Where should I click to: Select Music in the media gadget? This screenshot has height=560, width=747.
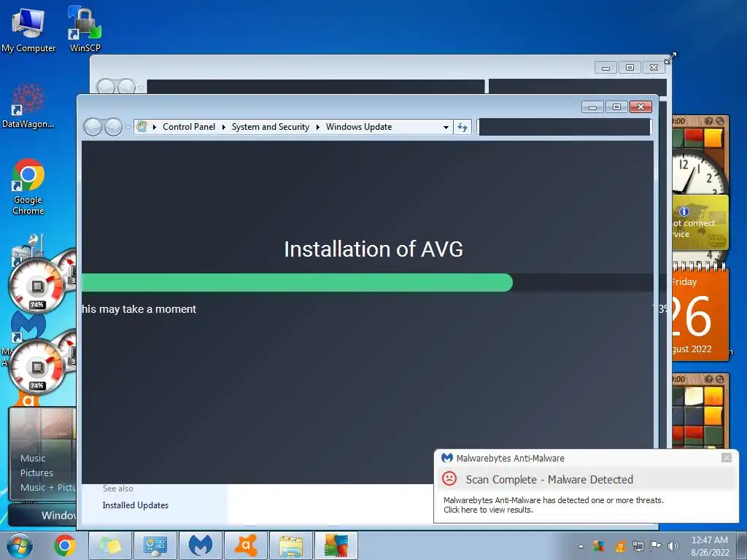coord(33,458)
